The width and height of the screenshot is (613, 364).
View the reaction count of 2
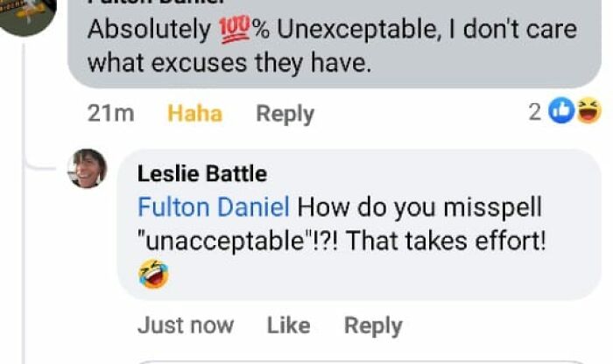coord(534,112)
